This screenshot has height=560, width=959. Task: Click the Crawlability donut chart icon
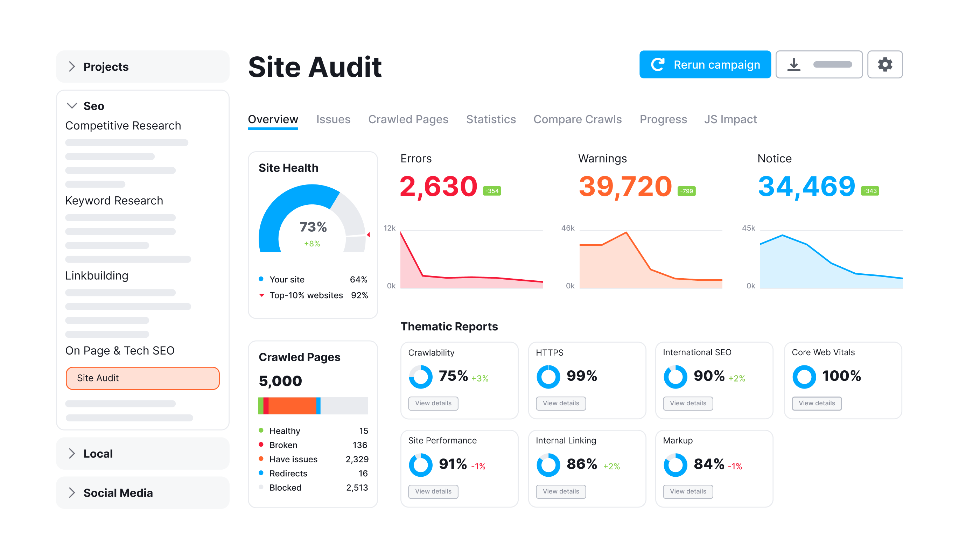click(x=420, y=377)
